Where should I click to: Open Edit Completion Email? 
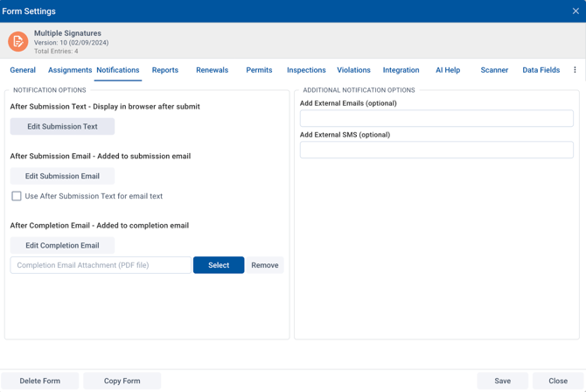62,246
